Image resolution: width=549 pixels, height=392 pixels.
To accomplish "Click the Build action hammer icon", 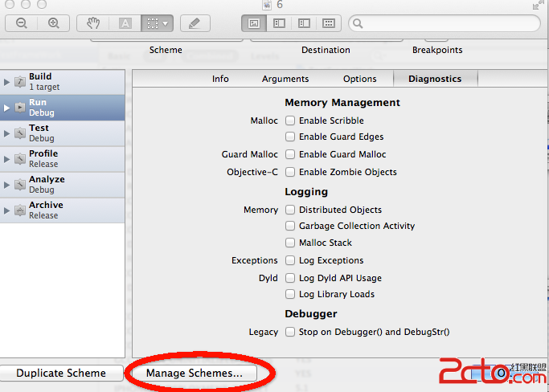I will [20, 82].
